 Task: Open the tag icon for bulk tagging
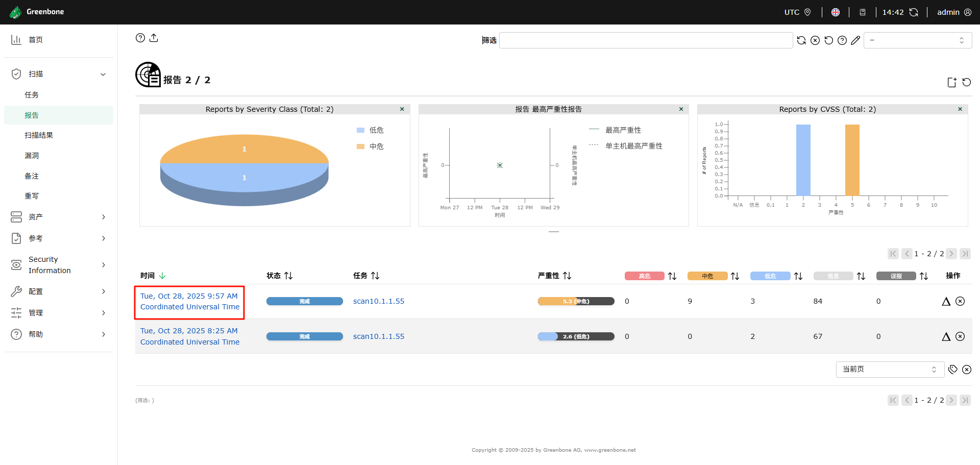953,370
